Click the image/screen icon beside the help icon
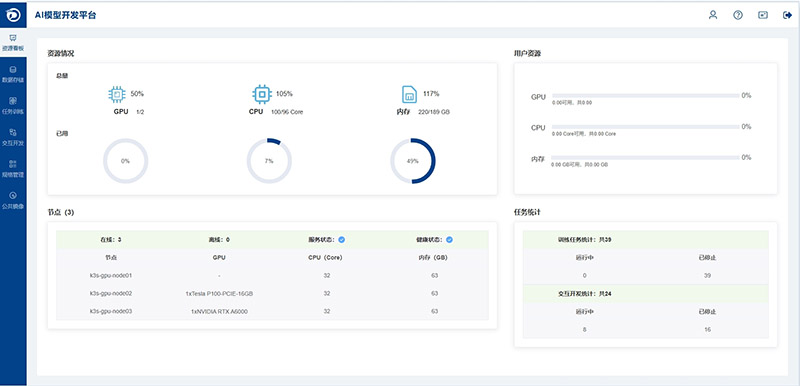The height and width of the screenshot is (386, 800). pos(763,15)
